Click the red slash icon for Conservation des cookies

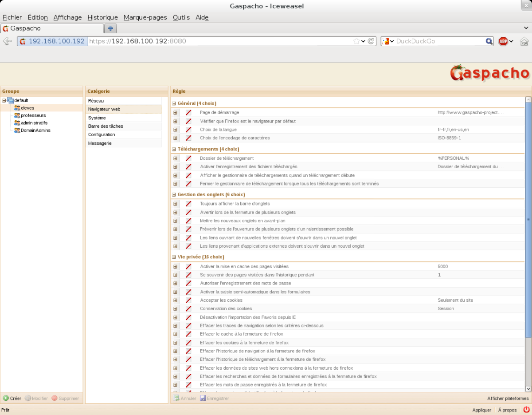pyautogui.click(x=188, y=309)
